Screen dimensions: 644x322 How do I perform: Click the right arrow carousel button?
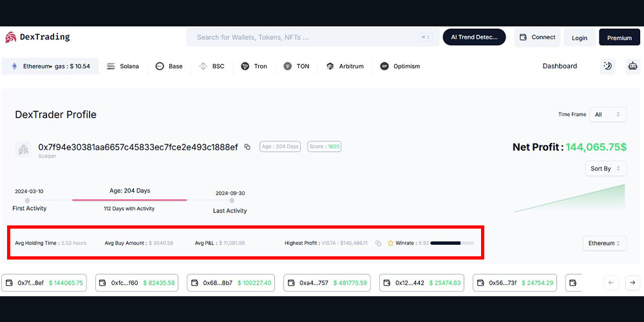click(632, 283)
